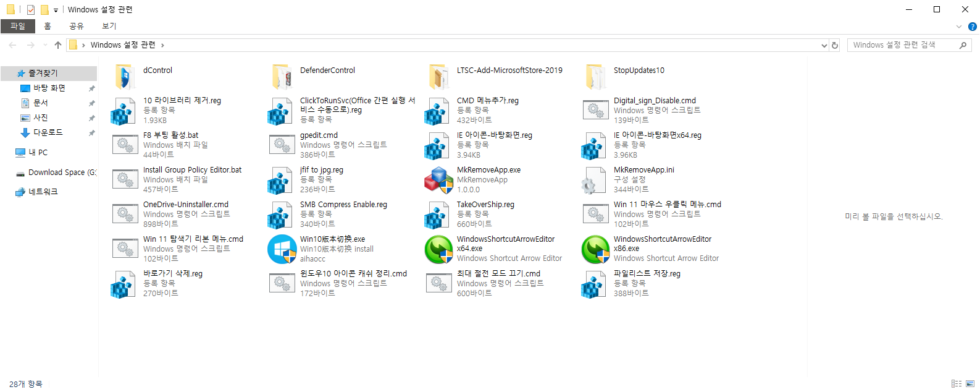Screen dimensions: 980x392
Task: Click the new folder icon in title bar
Action: pos(44,10)
